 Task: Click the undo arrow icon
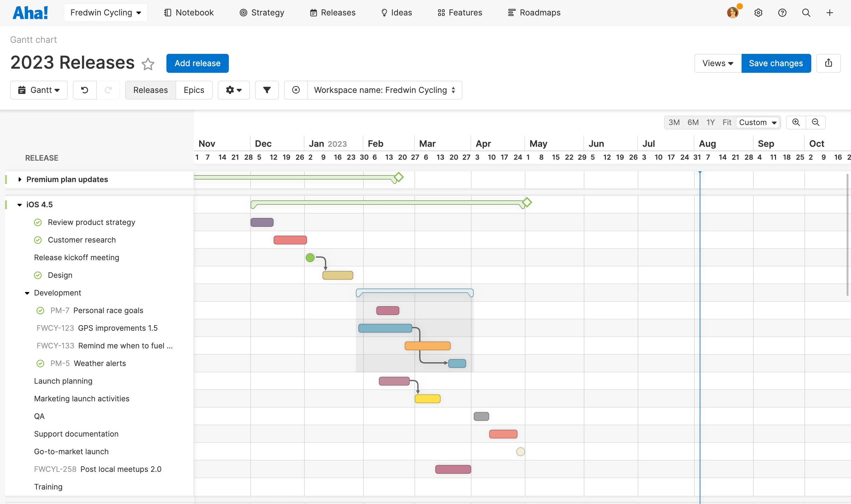click(84, 90)
